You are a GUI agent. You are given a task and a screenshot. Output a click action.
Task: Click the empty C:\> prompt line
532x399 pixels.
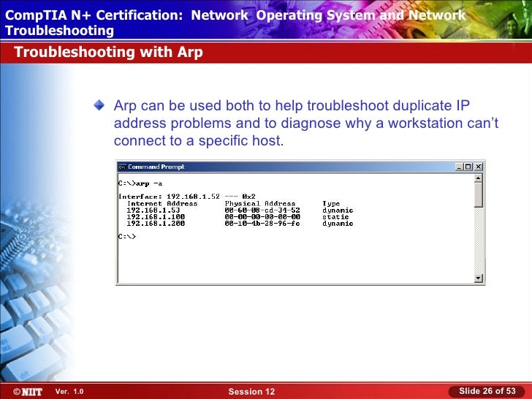pos(127,237)
